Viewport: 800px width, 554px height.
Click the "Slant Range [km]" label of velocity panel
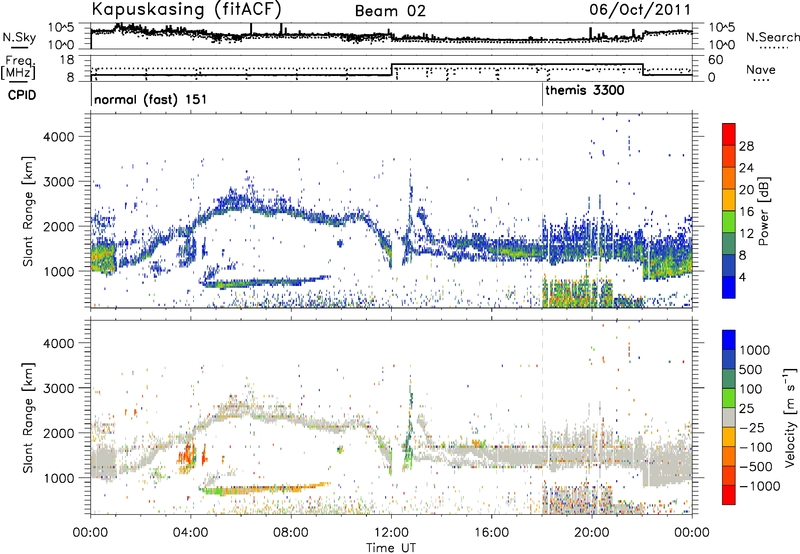(28, 417)
